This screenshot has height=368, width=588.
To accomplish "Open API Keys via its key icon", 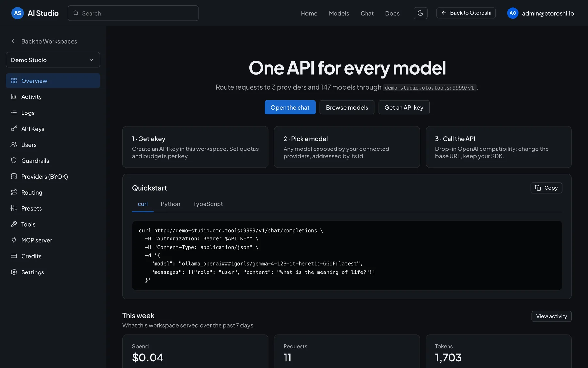I will click(14, 129).
